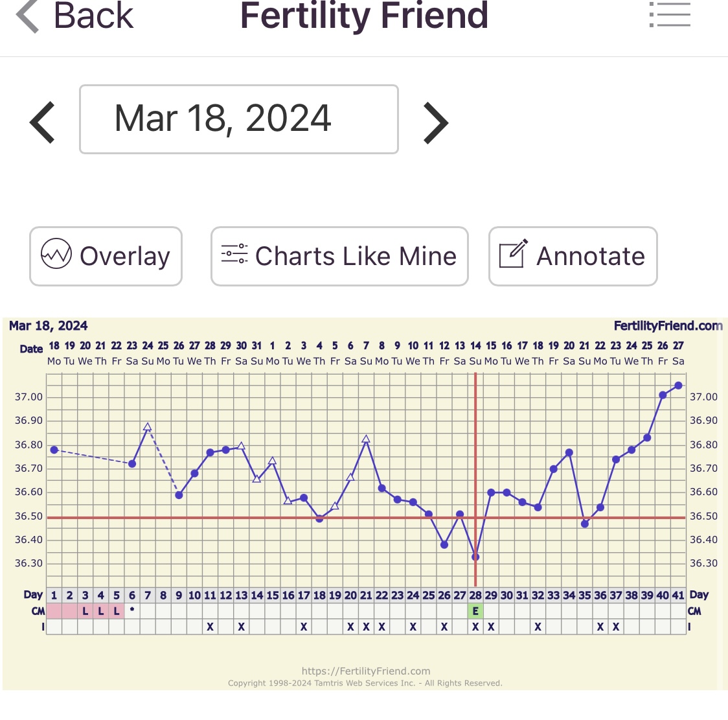Click the day 28 temperature point
This screenshot has width=728, height=720.
475,557
